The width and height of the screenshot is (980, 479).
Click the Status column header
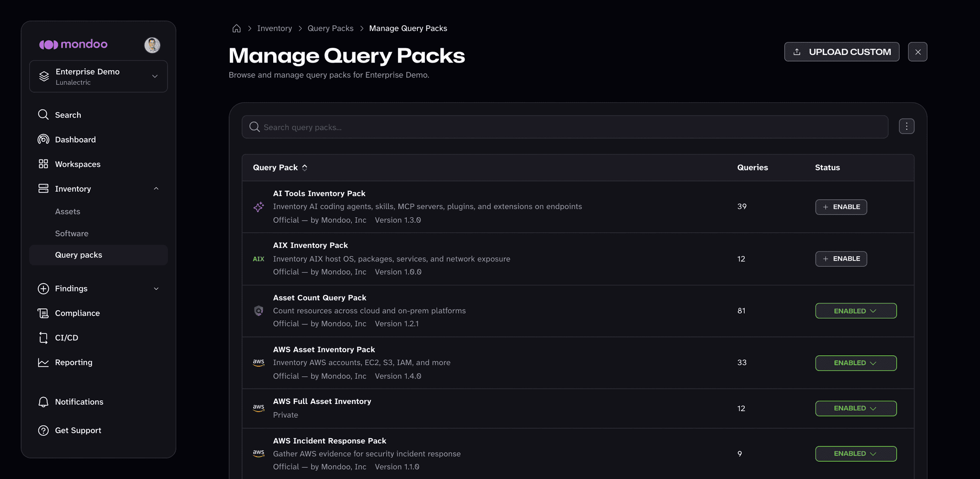(827, 167)
